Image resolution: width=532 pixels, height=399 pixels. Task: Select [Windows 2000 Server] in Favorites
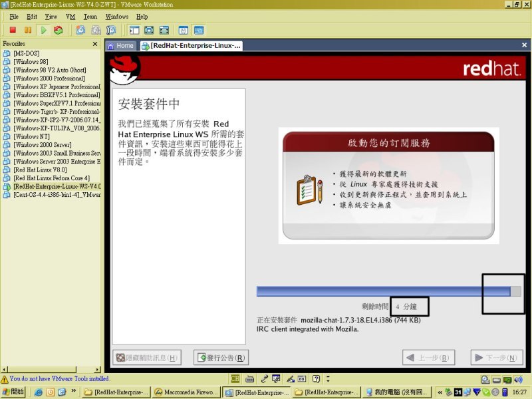(x=43, y=145)
